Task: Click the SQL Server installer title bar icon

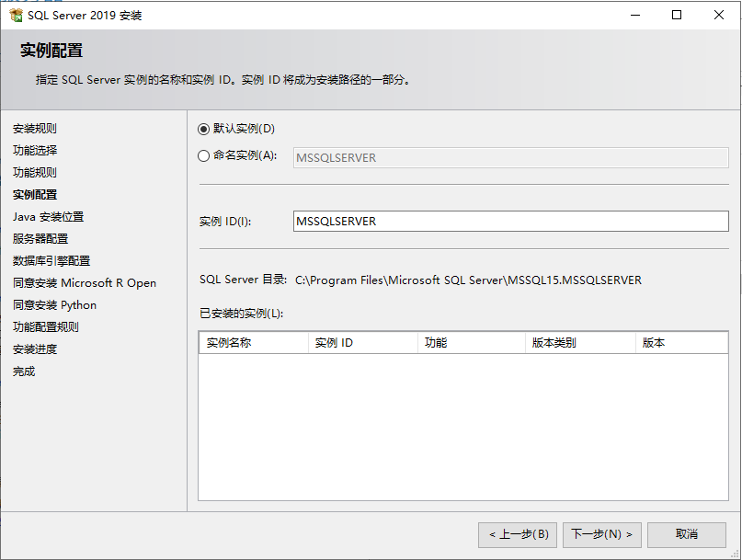Action: click(16, 15)
